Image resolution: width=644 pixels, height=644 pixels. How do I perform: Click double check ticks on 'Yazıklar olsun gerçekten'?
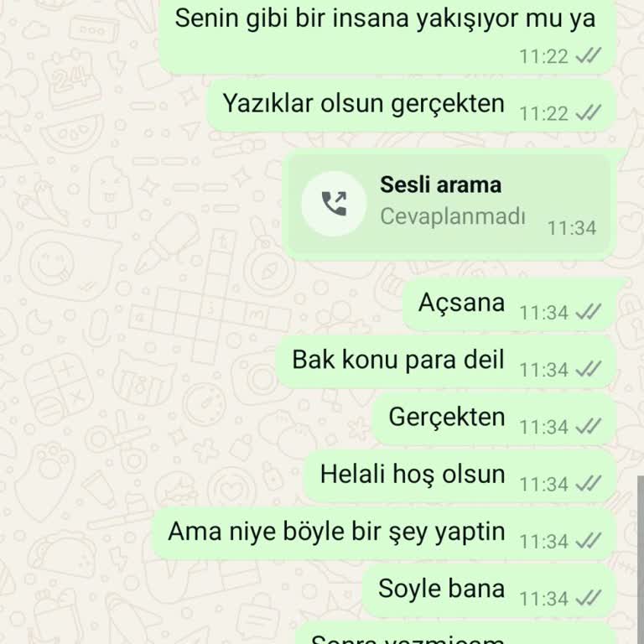(589, 113)
